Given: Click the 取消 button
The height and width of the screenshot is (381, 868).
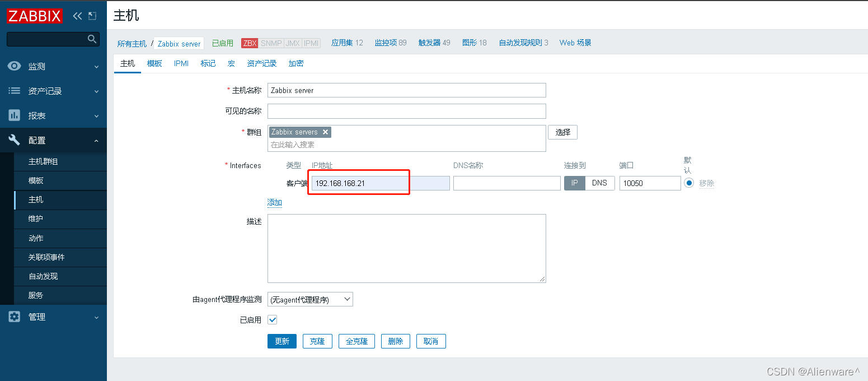Looking at the screenshot, I should pyautogui.click(x=431, y=341).
